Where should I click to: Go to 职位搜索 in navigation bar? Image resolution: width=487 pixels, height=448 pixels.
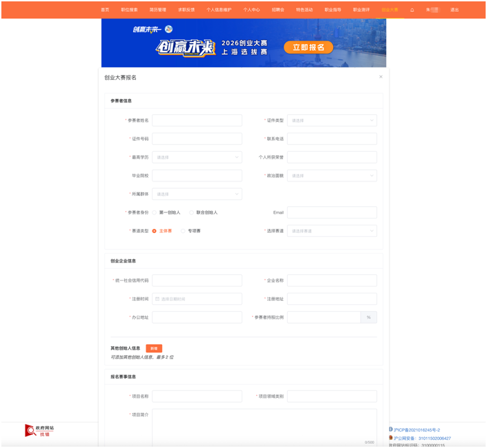click(129, 10)
